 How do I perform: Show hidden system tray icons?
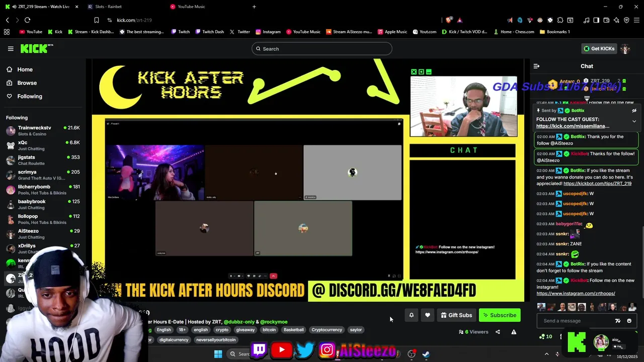[546, 354]
